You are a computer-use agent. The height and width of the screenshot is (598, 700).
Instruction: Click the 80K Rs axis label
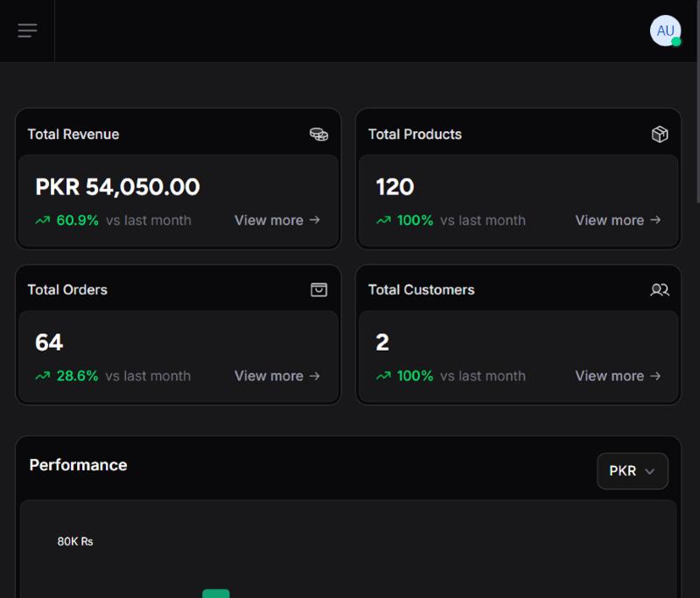tap(75, 541)
